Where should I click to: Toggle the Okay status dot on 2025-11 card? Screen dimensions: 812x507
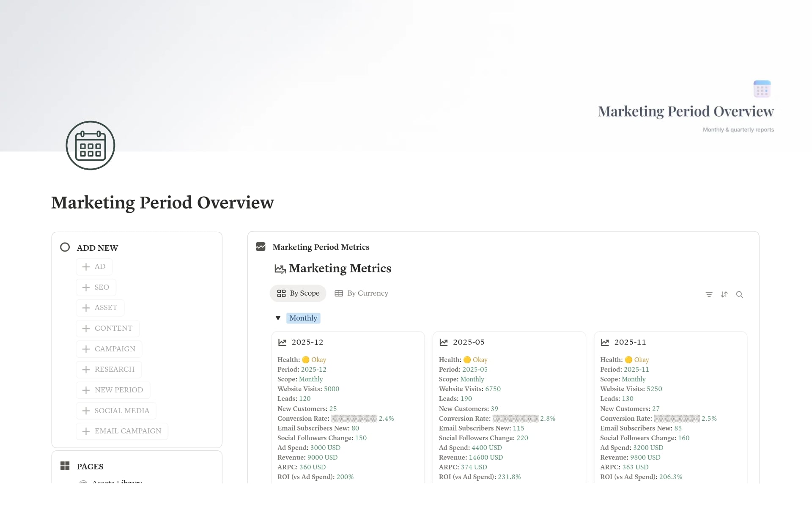pyautogui.click(x=629, y=359)
